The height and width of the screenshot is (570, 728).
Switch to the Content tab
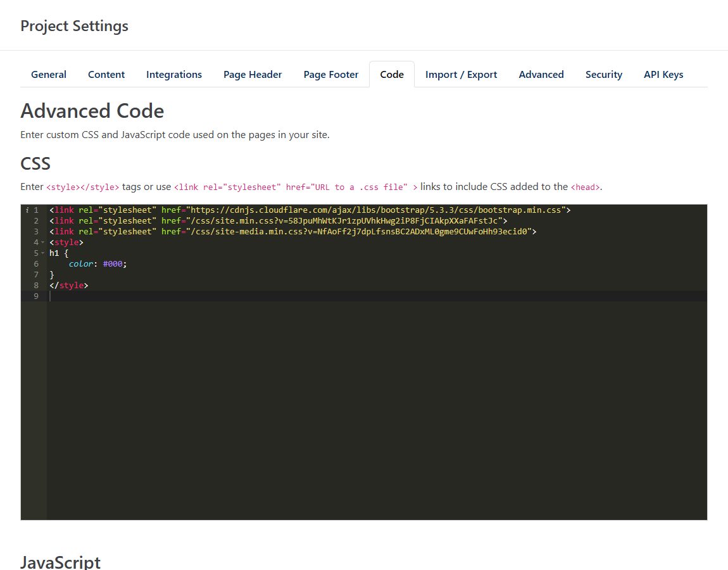[x=106, y=74]
